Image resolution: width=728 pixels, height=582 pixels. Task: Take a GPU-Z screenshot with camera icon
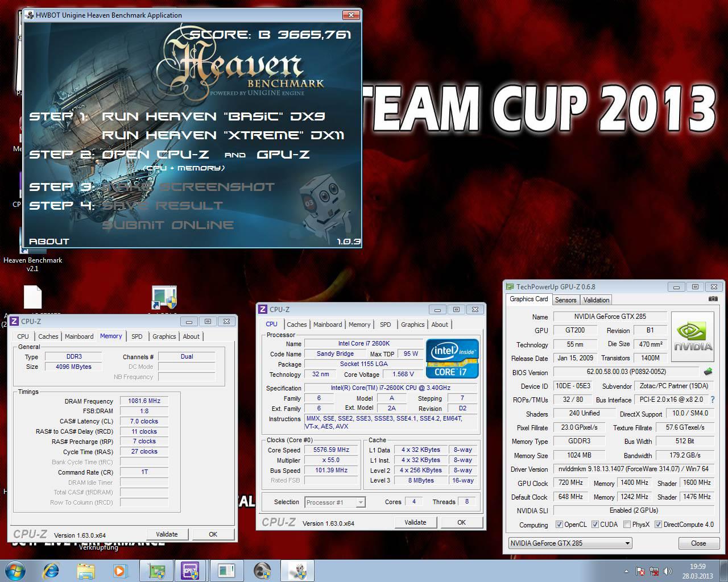point(713,298)
